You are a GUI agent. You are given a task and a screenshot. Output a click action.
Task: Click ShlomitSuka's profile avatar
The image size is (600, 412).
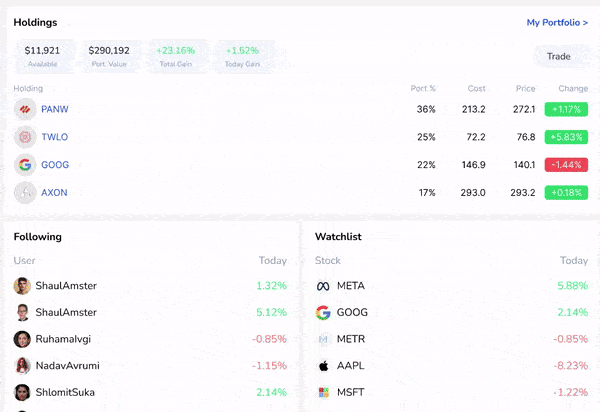tap(22, 392)
